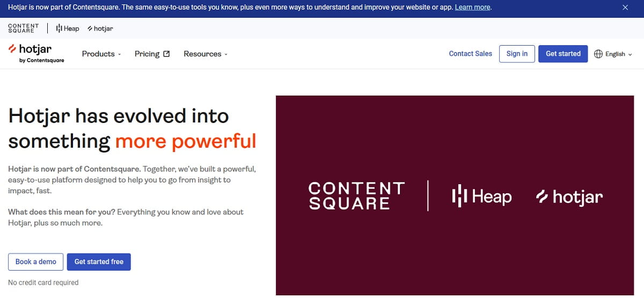Click the orange 'more powerful' heading text
The image size is (644, 298).
186,141
